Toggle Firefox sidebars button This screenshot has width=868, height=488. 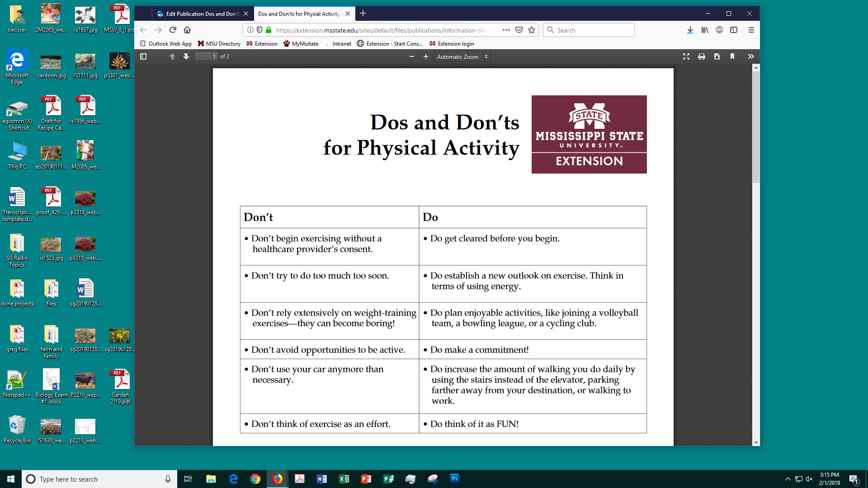(734, 30)
